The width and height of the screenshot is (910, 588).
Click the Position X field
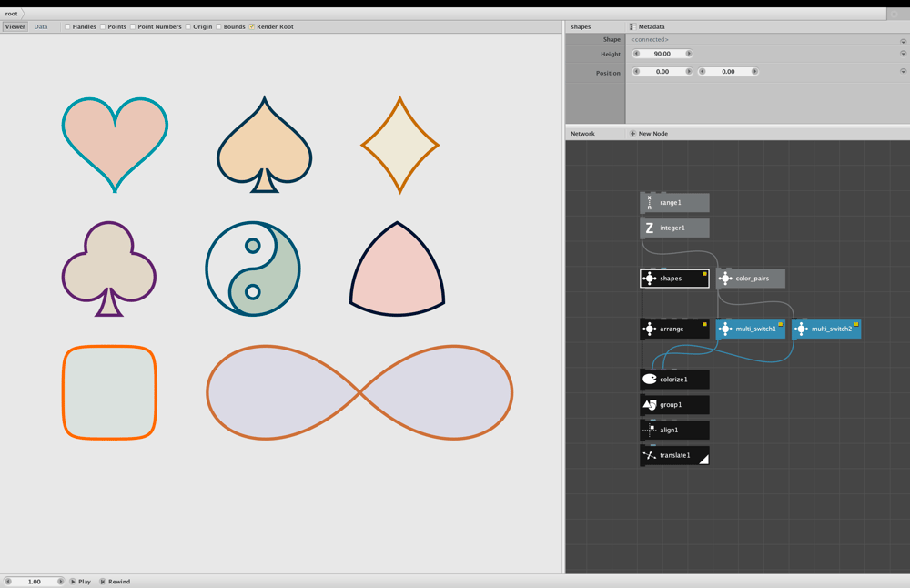662,71
